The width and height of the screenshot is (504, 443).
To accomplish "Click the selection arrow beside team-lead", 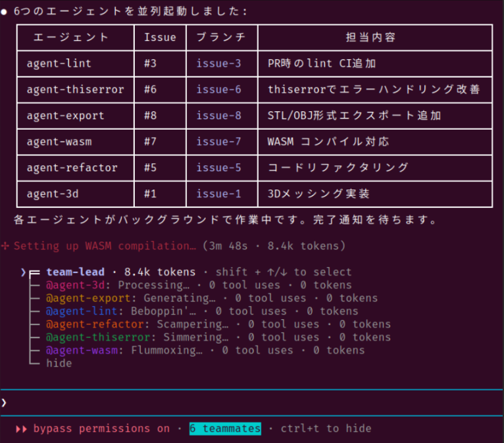I will coord(23,272).
